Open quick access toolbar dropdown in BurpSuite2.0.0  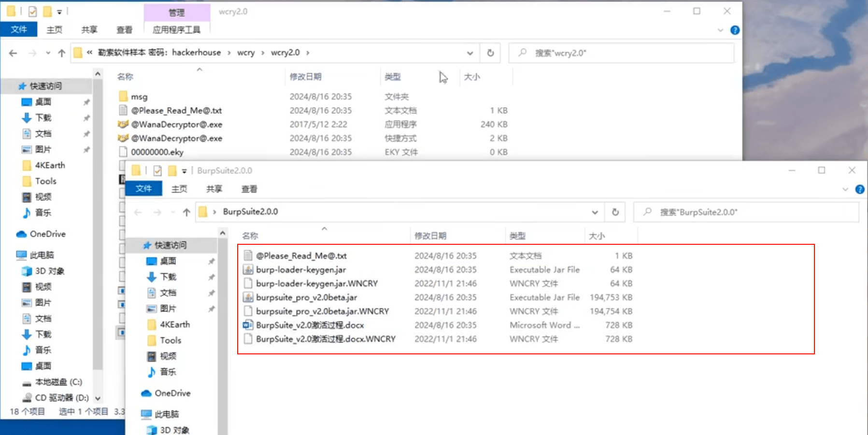[x=184, y=171]
